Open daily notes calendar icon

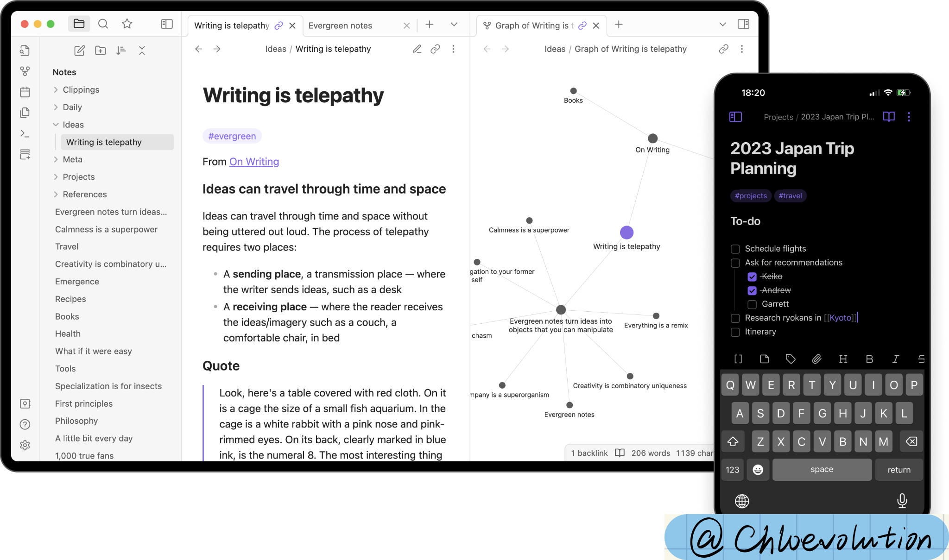(25, 92)
